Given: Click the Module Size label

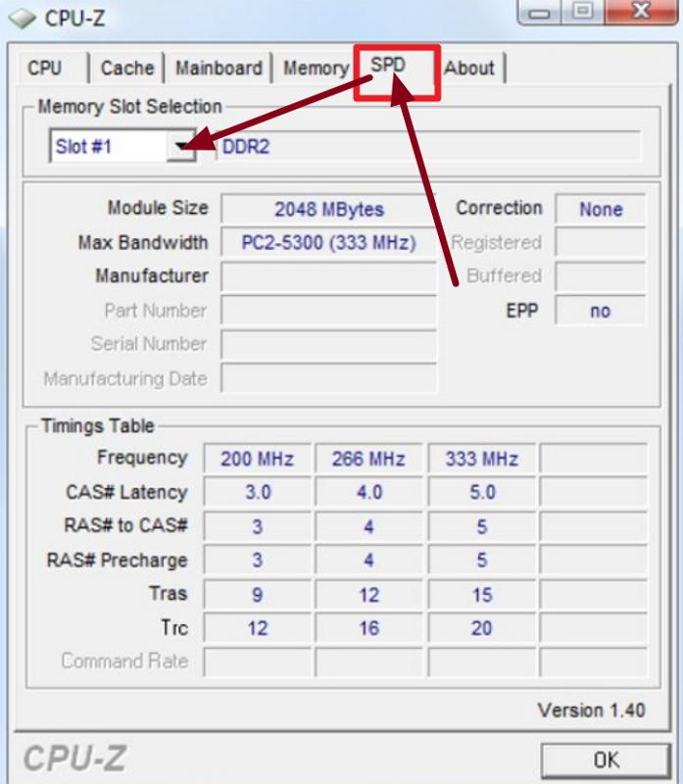Looking at the screenshot, I should 158,208.
